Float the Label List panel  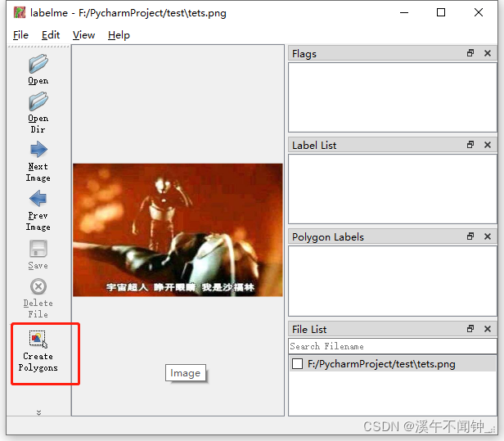pos(470,145)
